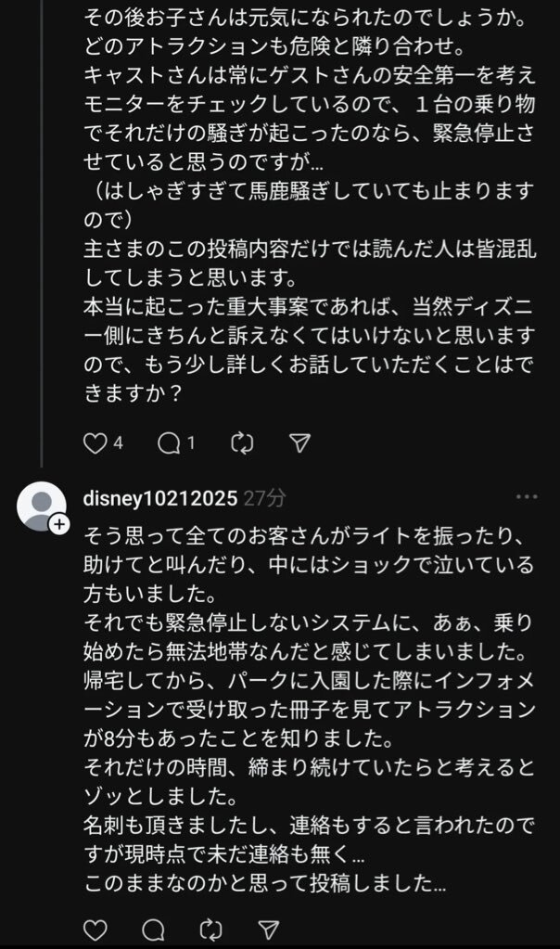560x949 pixels.
Task: Open disney10212025 username link
Action: 160,498
